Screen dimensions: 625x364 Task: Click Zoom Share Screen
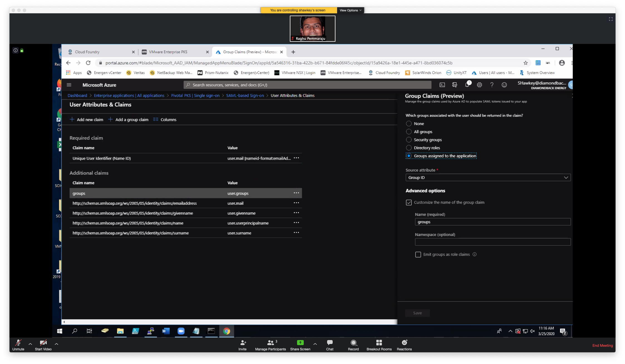click(300, 345)
